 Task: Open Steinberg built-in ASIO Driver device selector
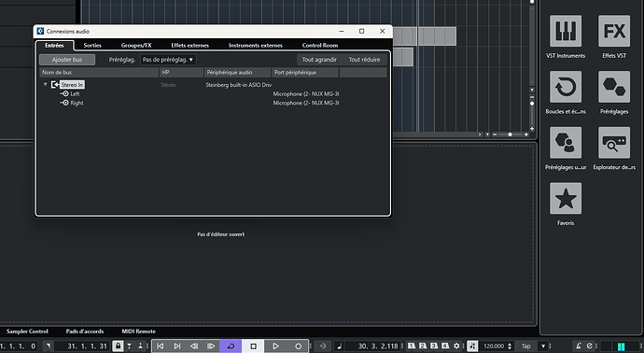pyautogui.click(x=239, y=85)
